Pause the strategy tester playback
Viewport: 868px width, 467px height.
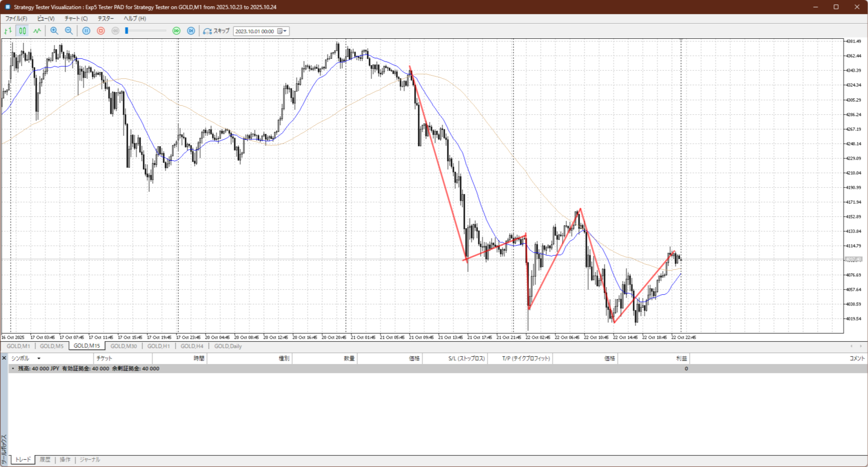coord(86,31)
